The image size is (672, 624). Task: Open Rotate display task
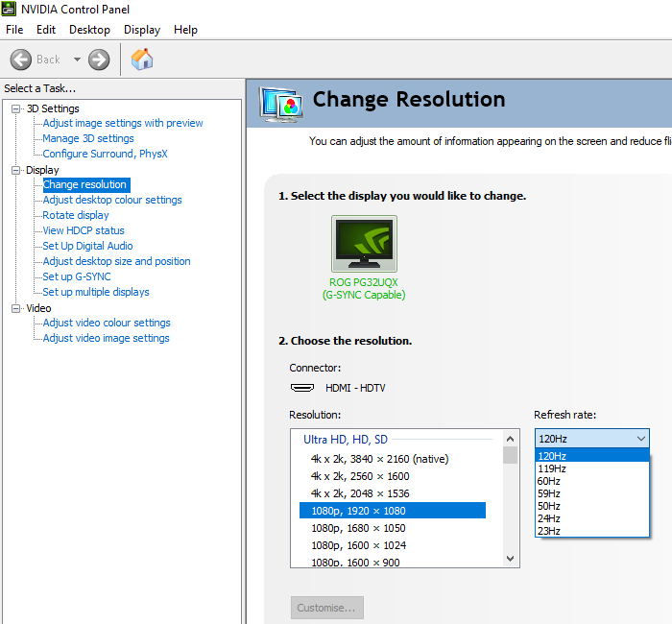click(76, 215)
